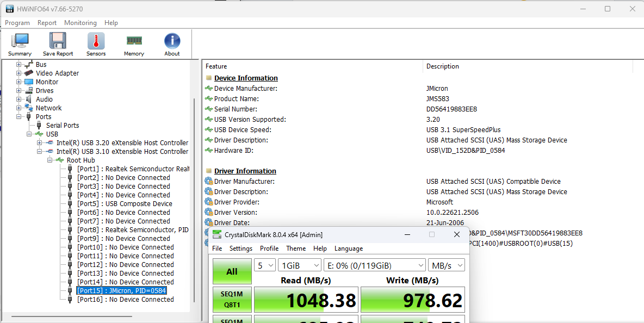Screen dimensions: 644x323
Task: Click the CrystalDiskMark title bar icon
Action: pos(216,234)
